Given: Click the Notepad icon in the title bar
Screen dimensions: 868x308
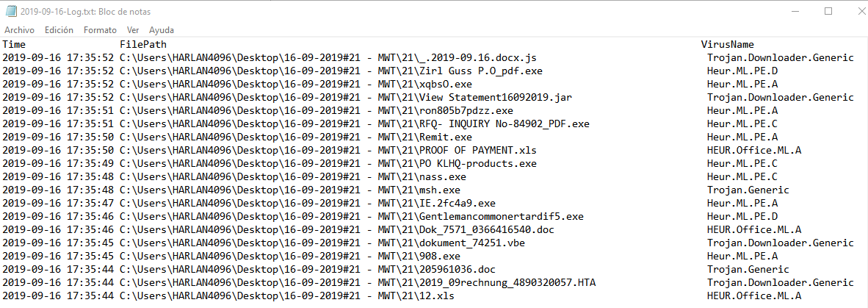Looking at the screenshot, I should [10, 12].
